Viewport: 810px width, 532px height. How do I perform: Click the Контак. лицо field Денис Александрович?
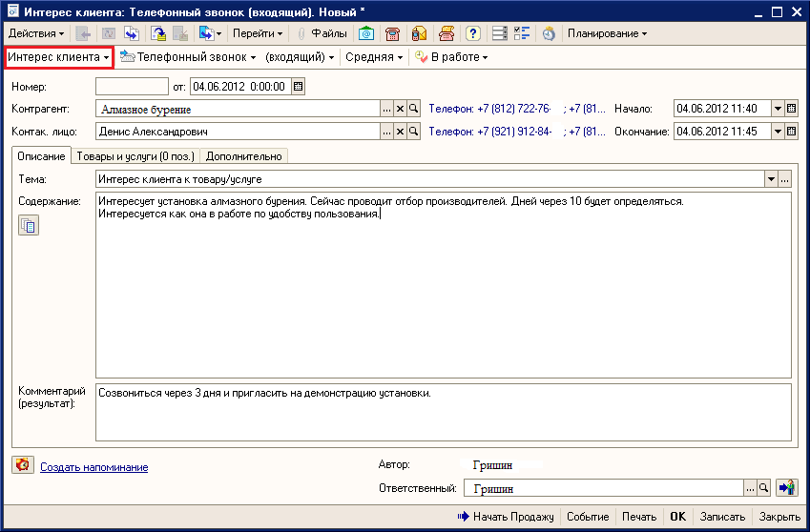[x=239, y=132]
